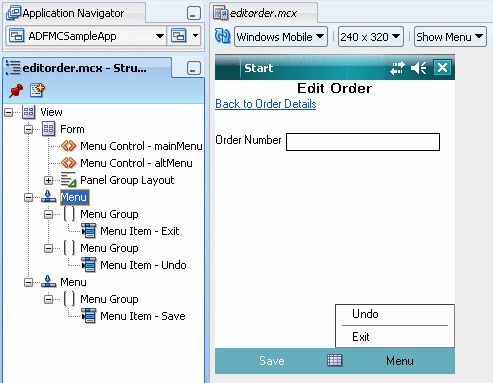The width and height of the screenshot is (493, 383).
Task: Click the Menu Item - Exit icon
Action: tap(89, 231)
